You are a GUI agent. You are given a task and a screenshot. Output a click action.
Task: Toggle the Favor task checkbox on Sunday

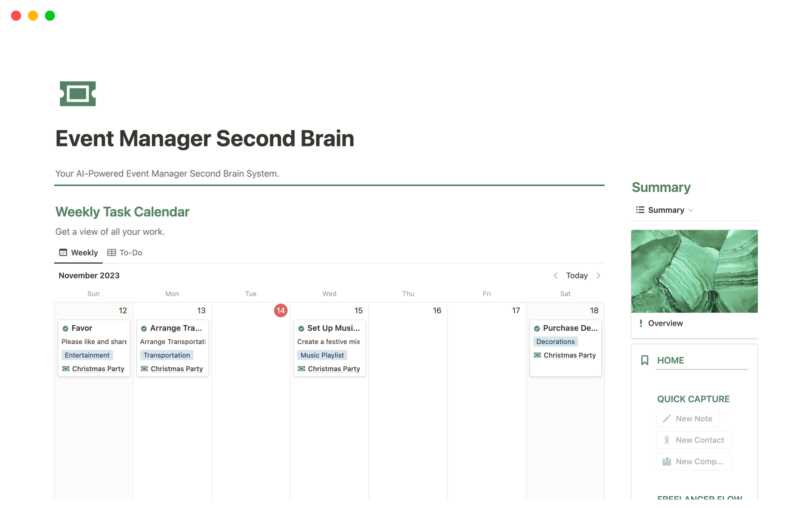[x=66, y=328]
